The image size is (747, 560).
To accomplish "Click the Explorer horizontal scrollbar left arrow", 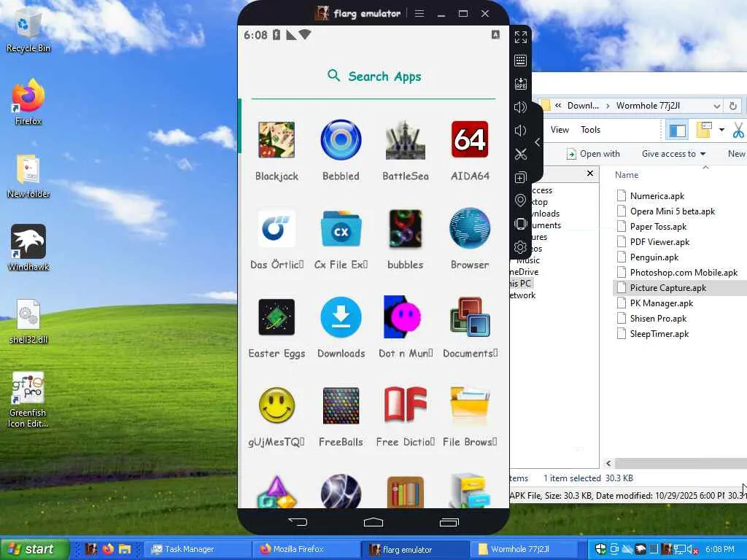I will coord(608,463).
